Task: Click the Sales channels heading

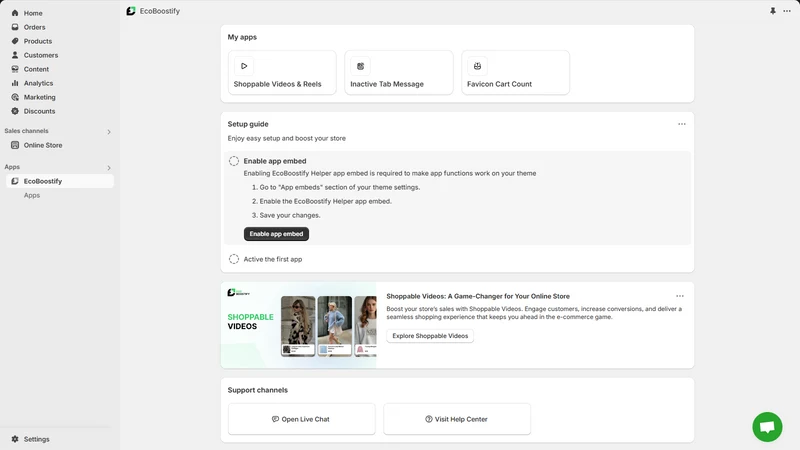Action: pyautogui.click(x=27, y=131)
